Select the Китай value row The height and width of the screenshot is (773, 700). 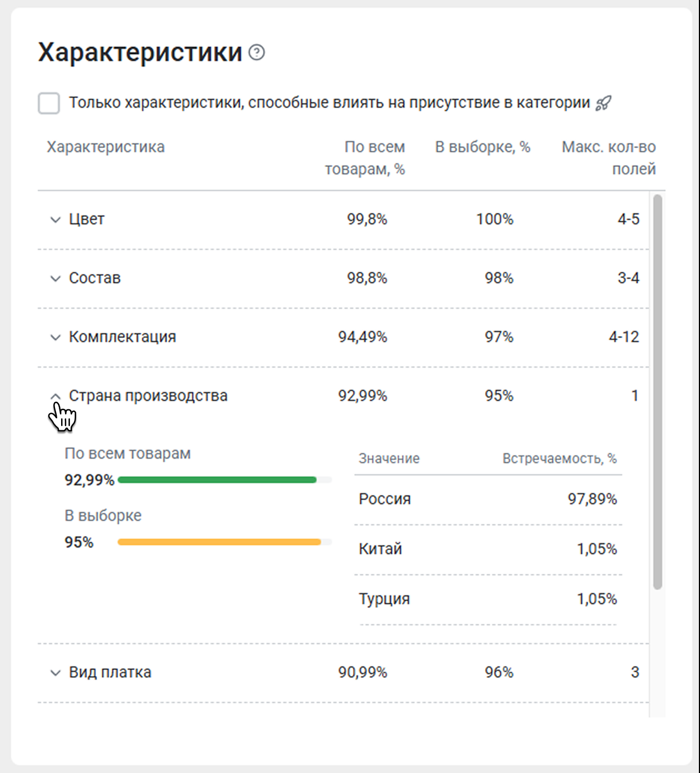click(488, 549)
